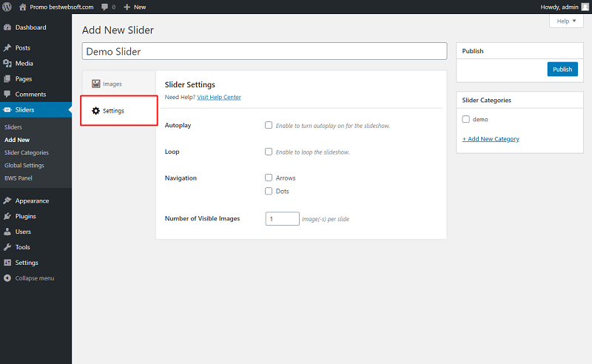Image resolution: width=592 pixels, height=364 pixels.
Task: Click Howdy, admin account link
Action: (559, 7)
